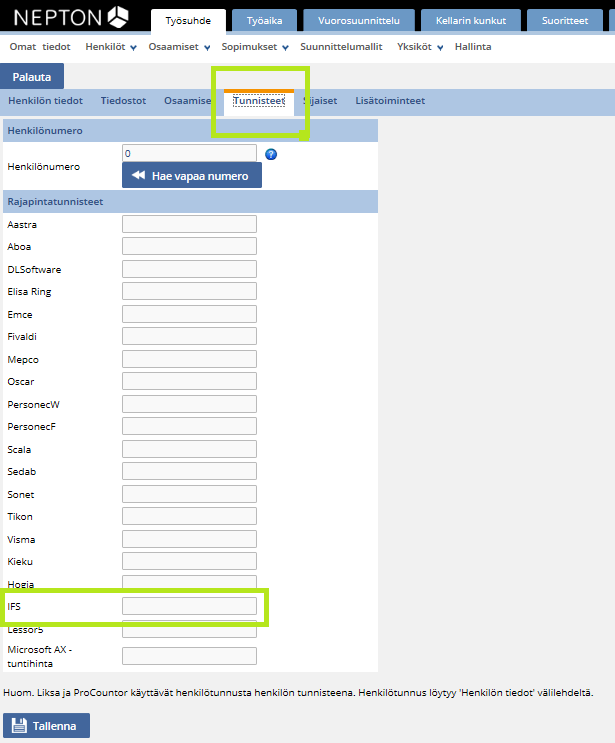Open the Hallinta menu item

point(473,47)
